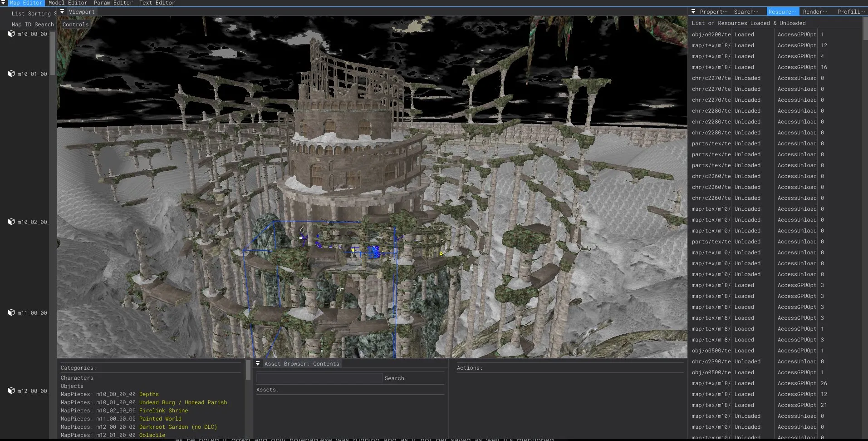This screenshot has height=441, width=868.
Task: Click inside the asset search input box
Action: tap(319, 377)
